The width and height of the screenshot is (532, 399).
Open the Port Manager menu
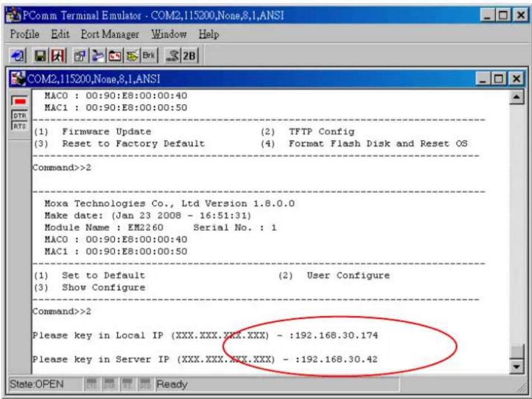(110, 34)
